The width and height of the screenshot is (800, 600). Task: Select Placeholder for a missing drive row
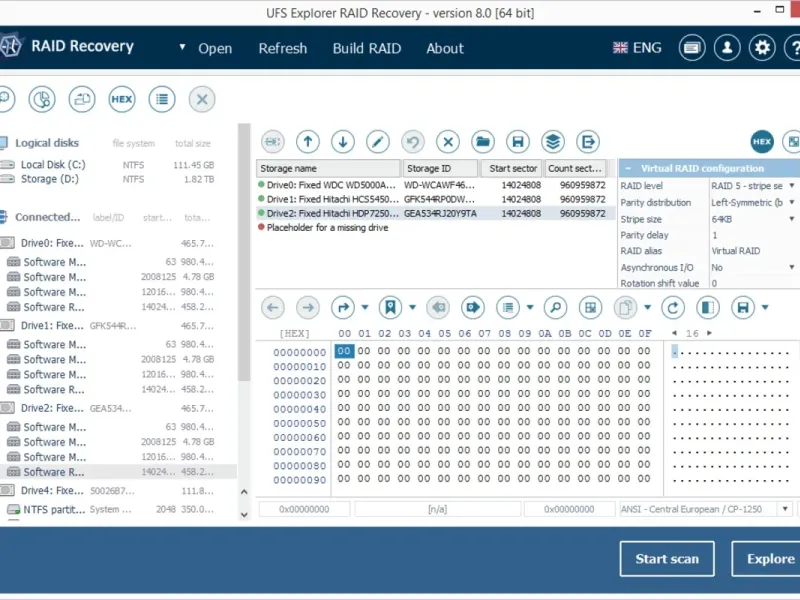(x=435, y=228)
